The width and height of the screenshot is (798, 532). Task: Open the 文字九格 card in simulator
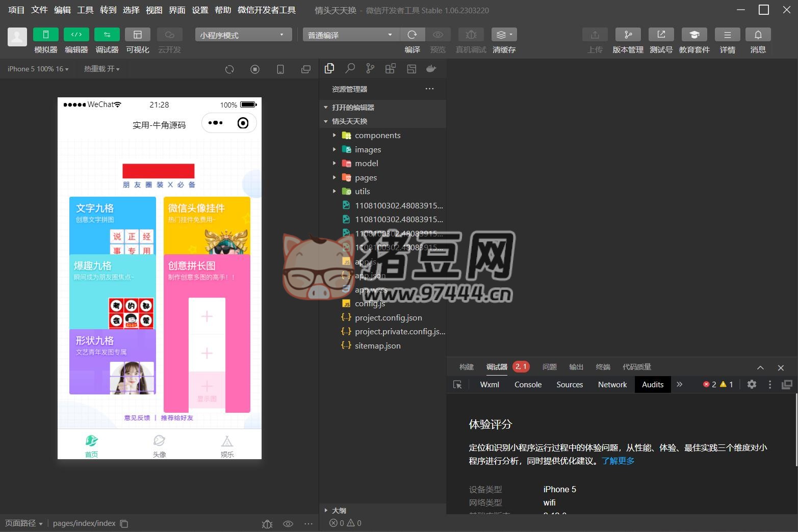pos(113,226)
